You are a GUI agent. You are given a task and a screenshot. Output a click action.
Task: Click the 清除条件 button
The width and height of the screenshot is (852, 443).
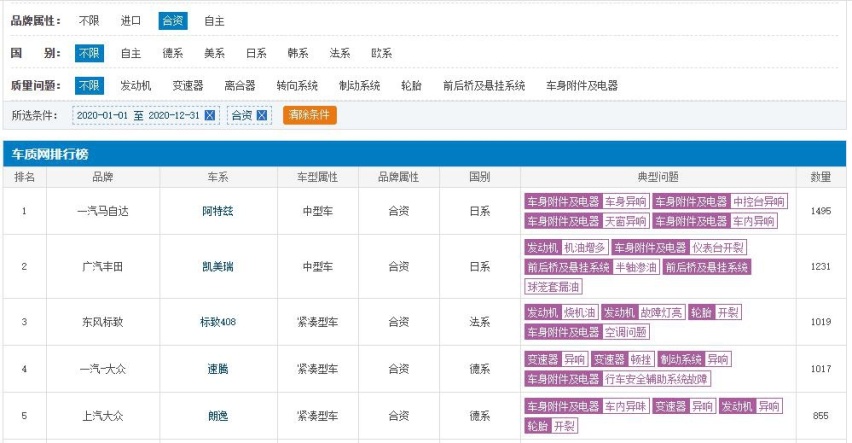[x=310, y=115]
